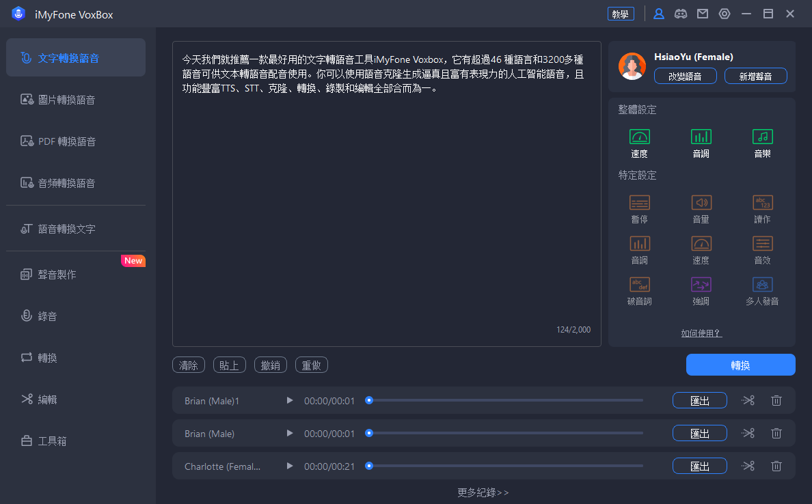Click the 撤銷 undo button

coord(270,365)
